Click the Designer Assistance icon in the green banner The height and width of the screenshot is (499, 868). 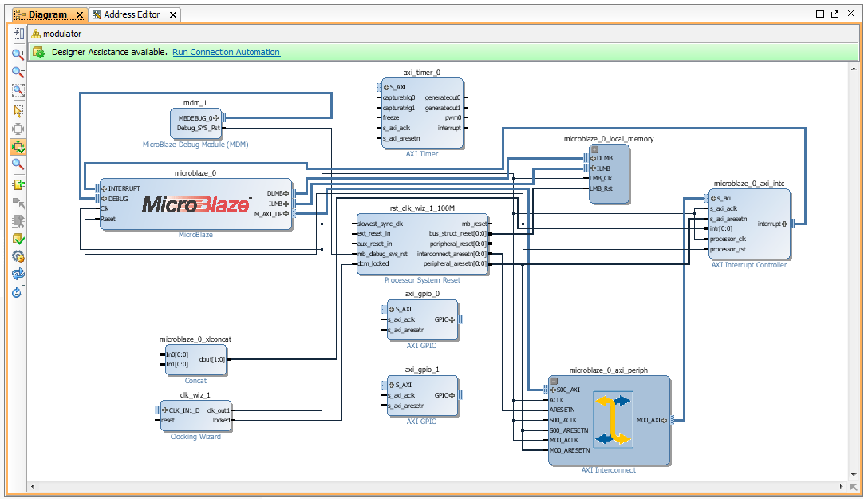click(x=39, y=52)
